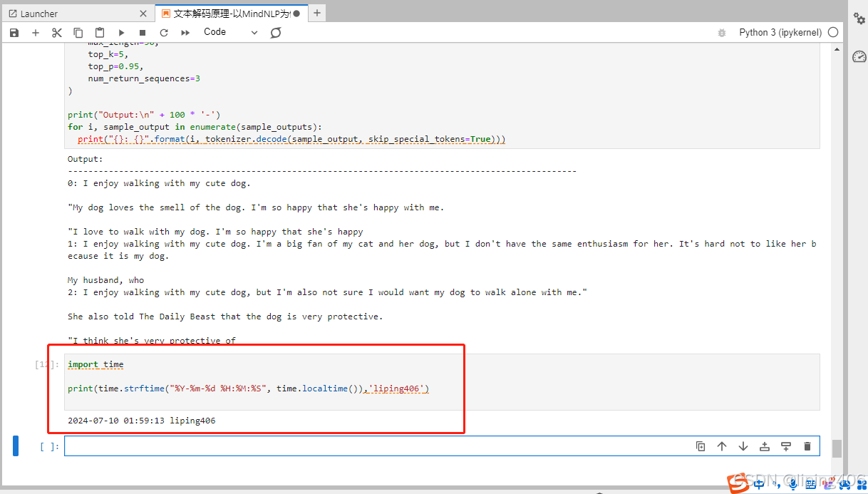This screenshot has width=868, height=494.
Task: Switch kernel via Python 3 (ipykernel) label
Action: tap(780, 32)
